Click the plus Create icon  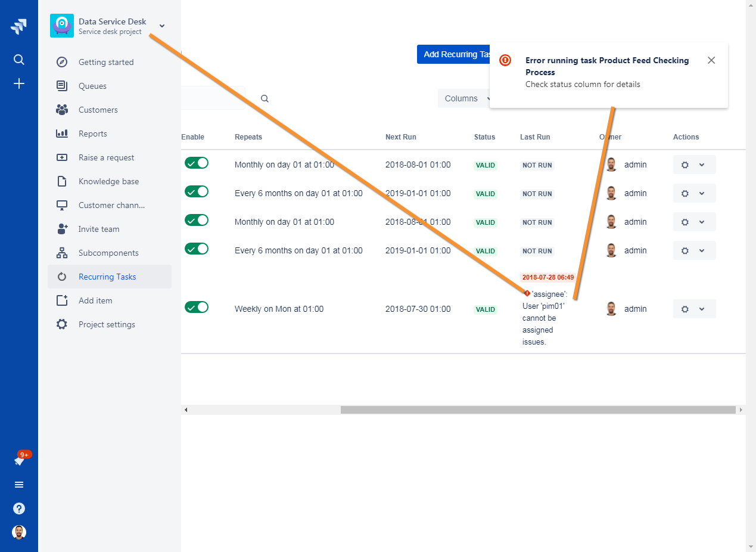click(x=19, y=83)
